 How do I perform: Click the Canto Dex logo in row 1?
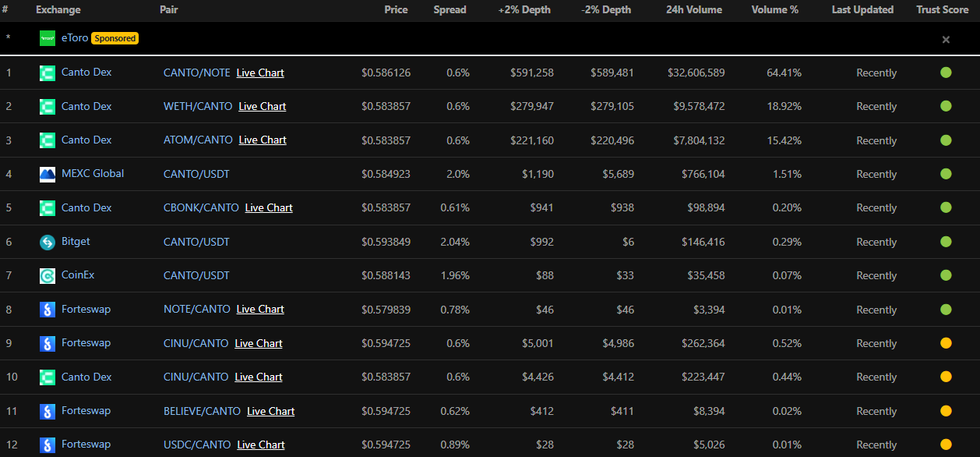click(48, 73)
